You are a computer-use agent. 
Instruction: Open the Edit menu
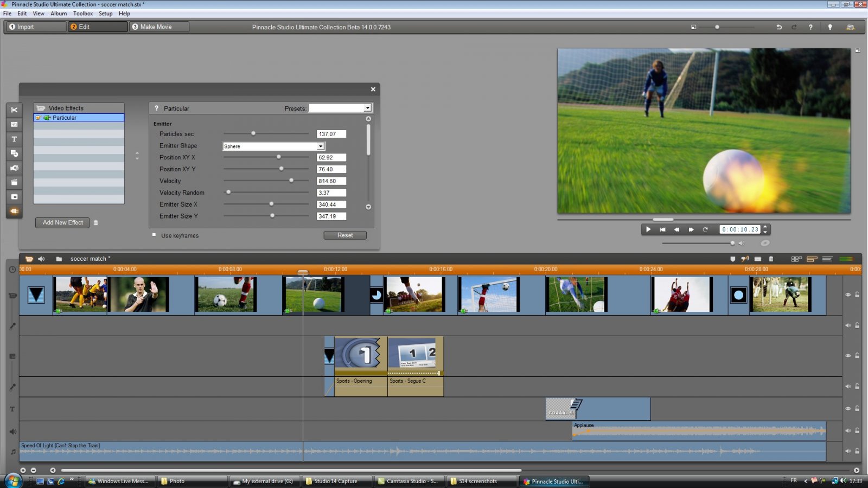coord(22,14)
